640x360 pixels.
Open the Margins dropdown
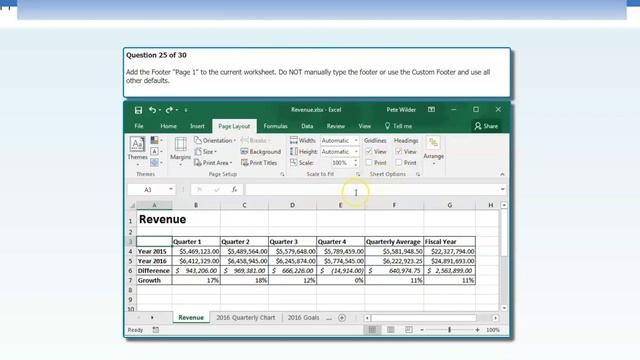[x=180, y=151]
